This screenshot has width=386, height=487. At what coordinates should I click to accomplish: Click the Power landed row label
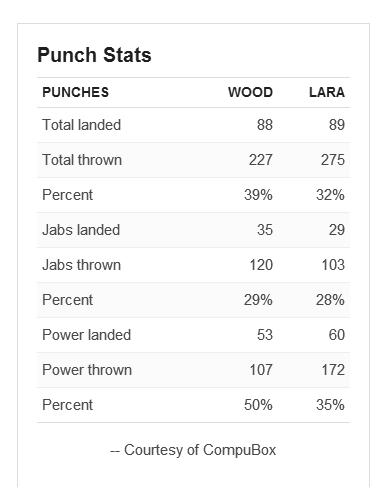[x=87, y=335]
